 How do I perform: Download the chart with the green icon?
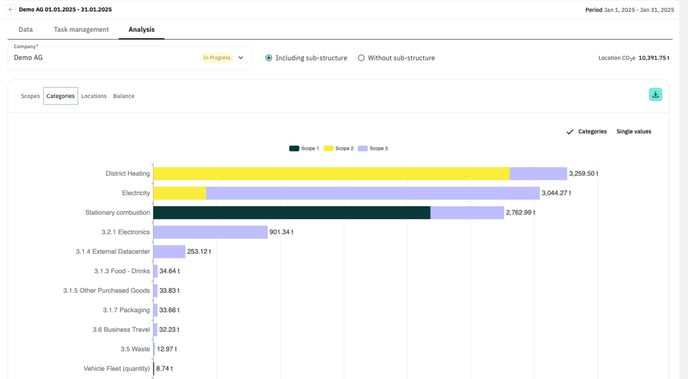point(655,94)
